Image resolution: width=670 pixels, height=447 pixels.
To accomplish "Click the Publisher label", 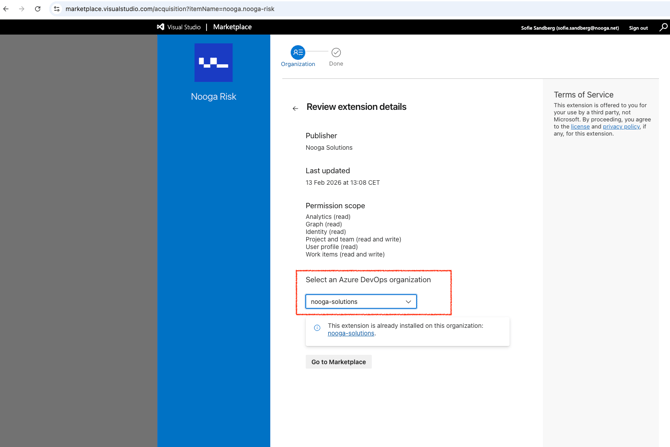I will (x=321, y=136).
